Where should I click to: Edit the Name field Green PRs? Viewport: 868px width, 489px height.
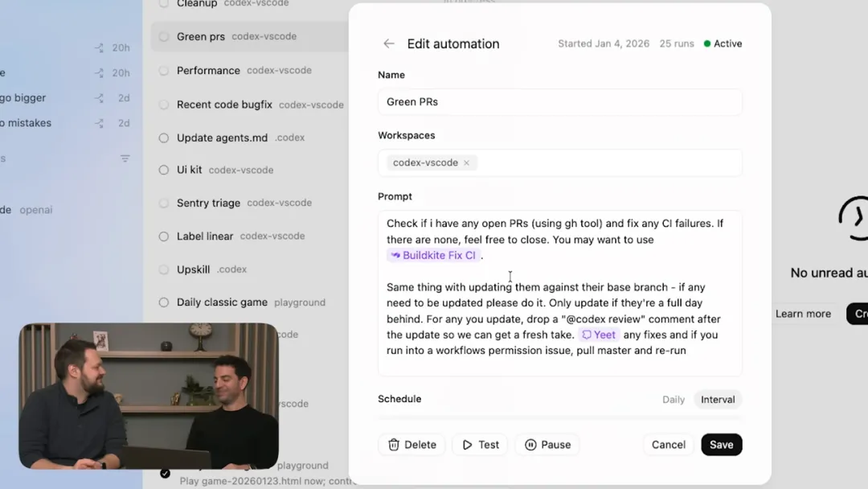[559, 102]
